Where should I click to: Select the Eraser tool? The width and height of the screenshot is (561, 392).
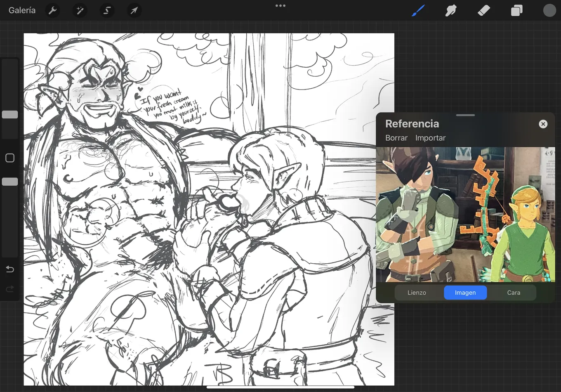click(484, 10)
